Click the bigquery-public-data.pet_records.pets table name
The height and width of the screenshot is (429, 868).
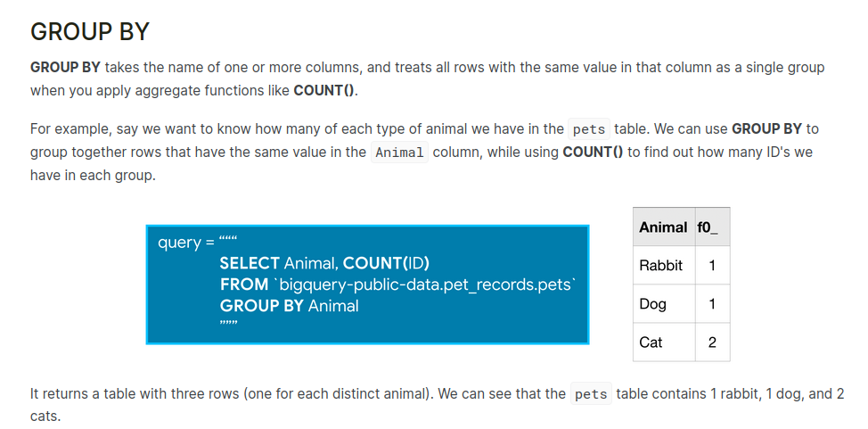pyautogui.click(x=428, y=285)
